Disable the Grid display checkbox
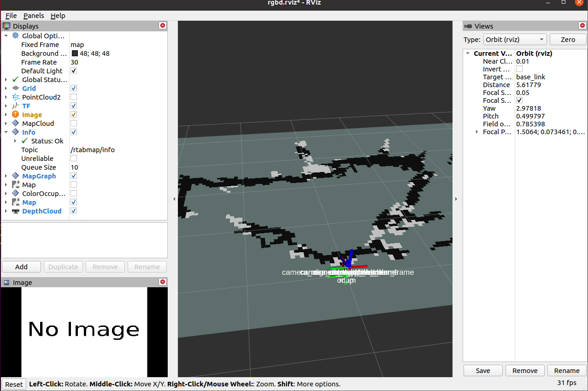 click(x=73, y=88)
